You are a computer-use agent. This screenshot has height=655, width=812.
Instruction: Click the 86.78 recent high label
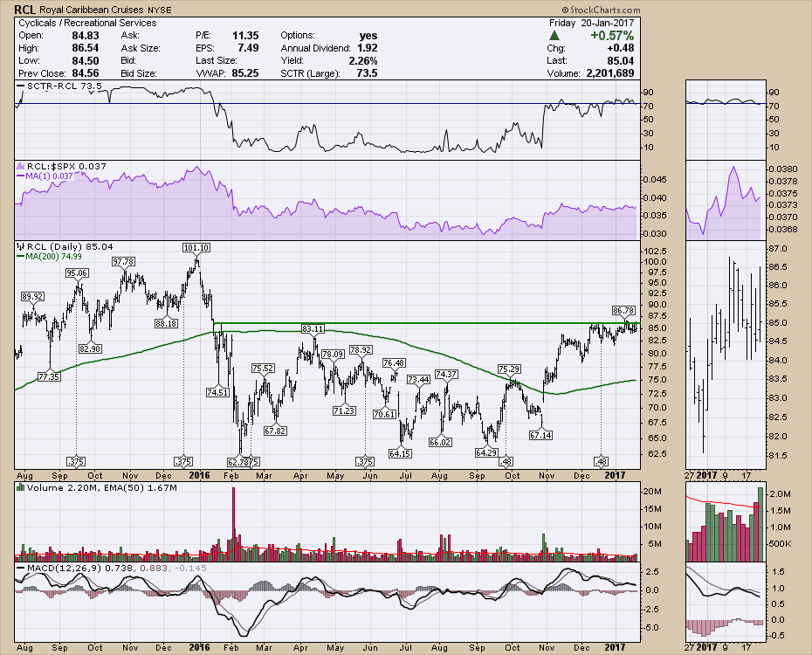point(623,311)
